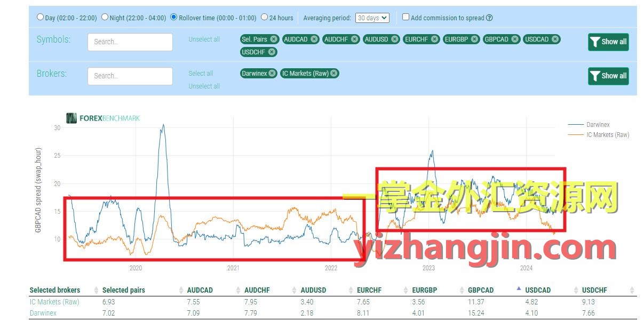Image resolution: width=644 pixels, height=330 pixels.
Task: Click the 7.79 AUDCHF value
Action: (x=251, y=313)
